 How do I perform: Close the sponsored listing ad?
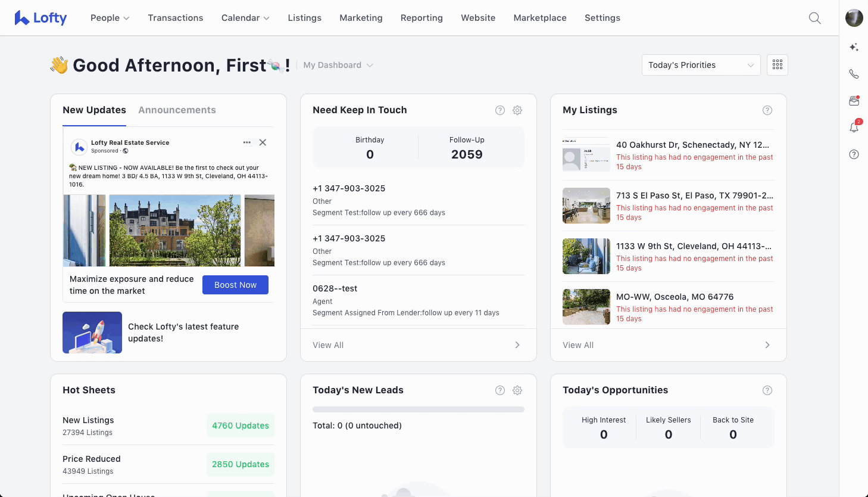[263, 142]
